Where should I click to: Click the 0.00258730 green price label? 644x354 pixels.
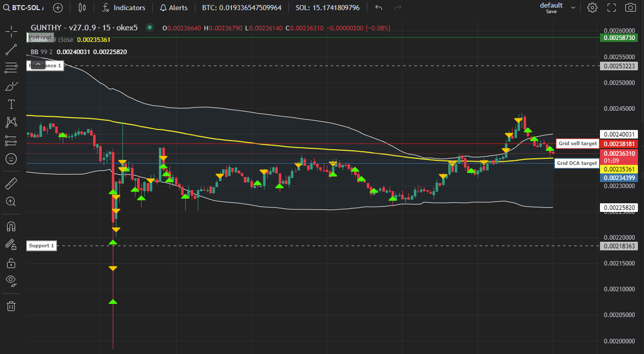pyautogui.click(x=619, y=38)
